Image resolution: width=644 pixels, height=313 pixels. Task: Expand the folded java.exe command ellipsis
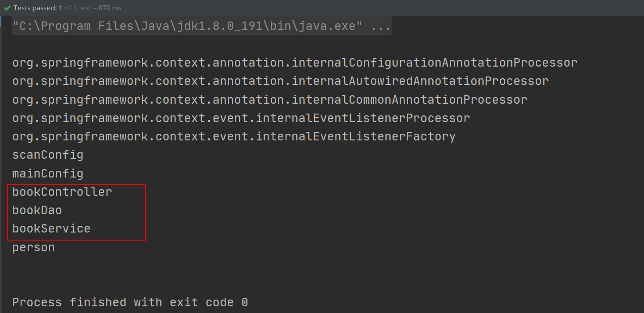coord(381,26)
